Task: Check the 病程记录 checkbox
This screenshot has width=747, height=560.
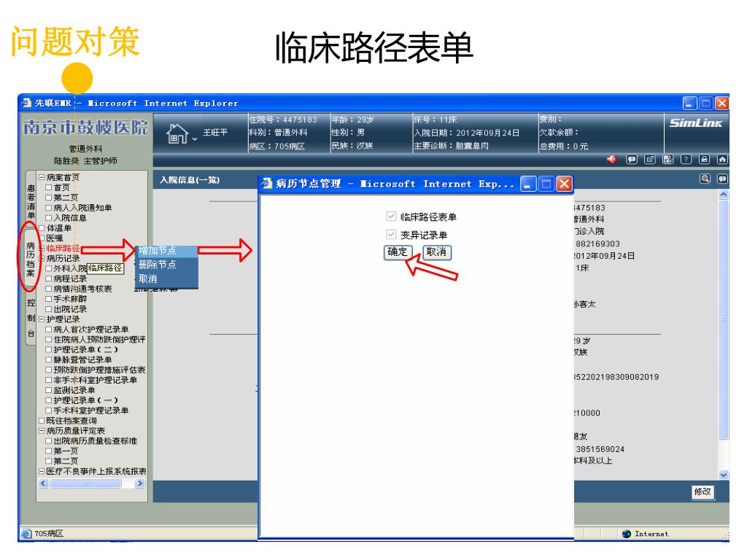Action: tap(48, 279)
